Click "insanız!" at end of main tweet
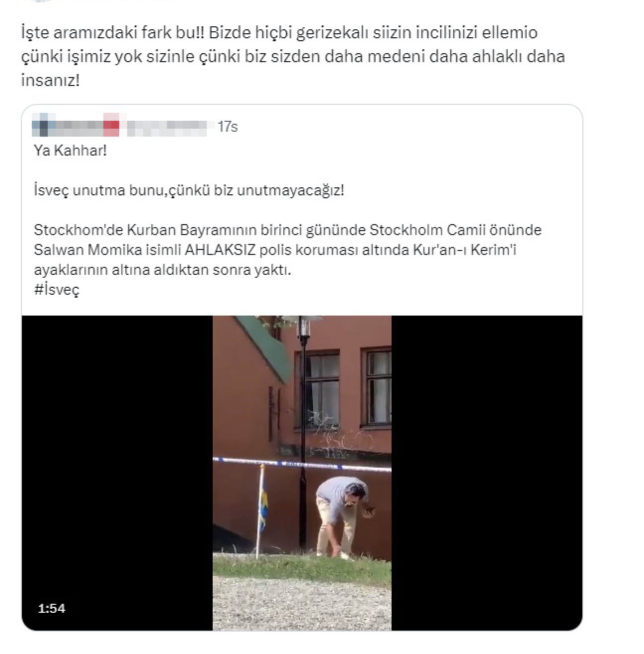Image resolution: width=644 pixels, height=654 pixels. [50, 80]
